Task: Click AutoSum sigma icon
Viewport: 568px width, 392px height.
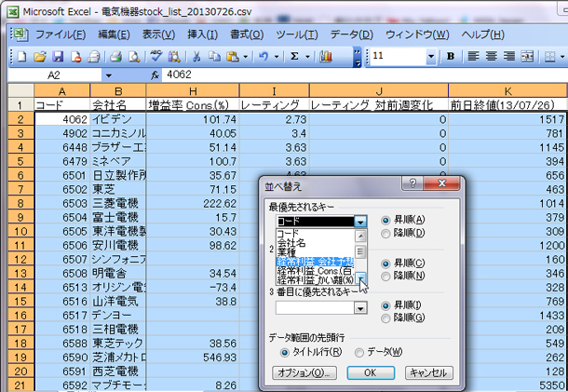Action: 294,57
